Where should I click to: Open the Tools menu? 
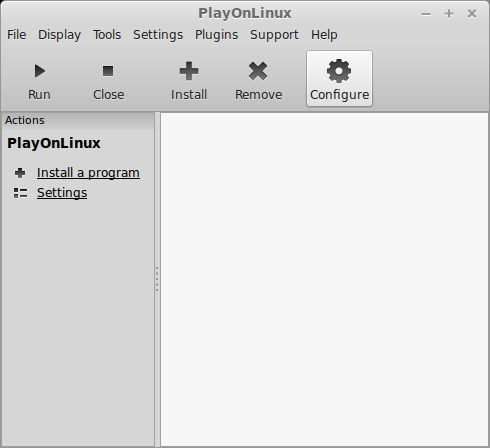pyautogui.click(x=107, y=35)
